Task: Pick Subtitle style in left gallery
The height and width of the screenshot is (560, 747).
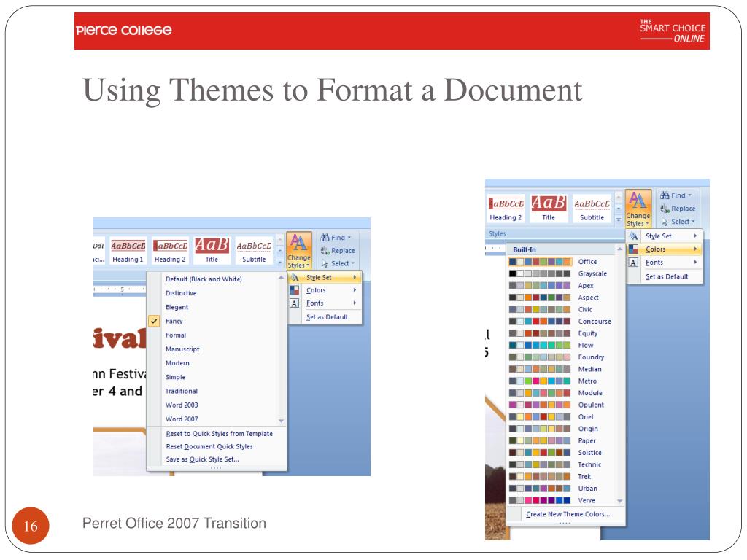Action: tap(254, 251)
